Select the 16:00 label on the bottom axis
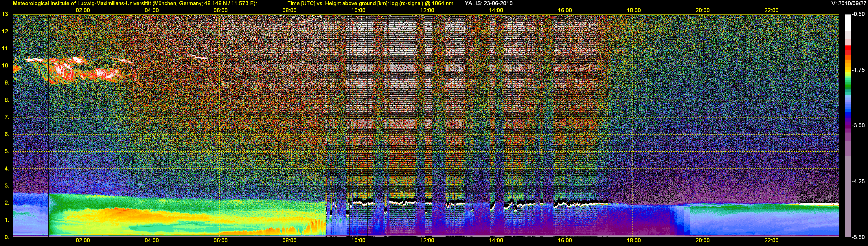The image size is (868, 246). click(x=565, y=240)
